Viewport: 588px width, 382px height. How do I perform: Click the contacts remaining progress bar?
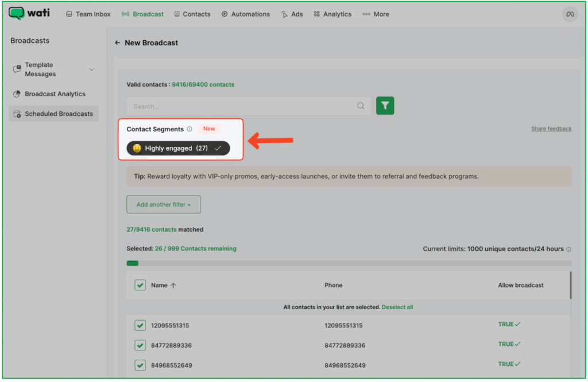(x=133, y=263)
